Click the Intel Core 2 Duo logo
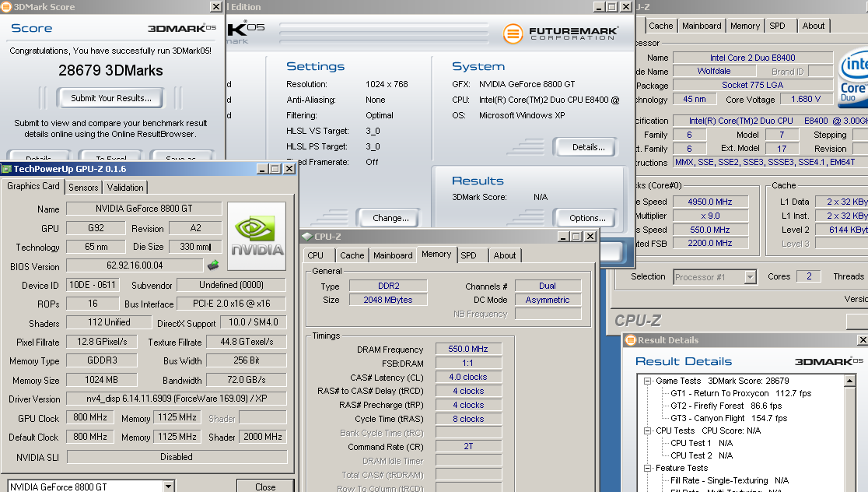 853,79
